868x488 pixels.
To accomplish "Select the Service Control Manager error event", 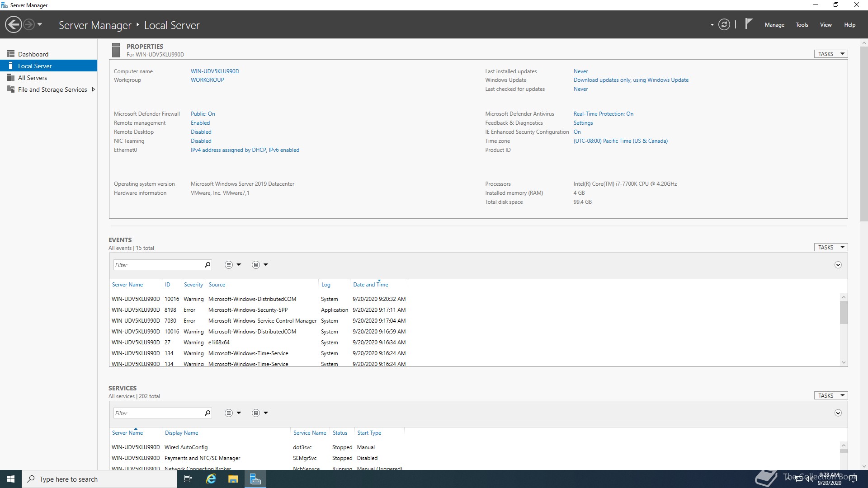I will coord(259,321).
